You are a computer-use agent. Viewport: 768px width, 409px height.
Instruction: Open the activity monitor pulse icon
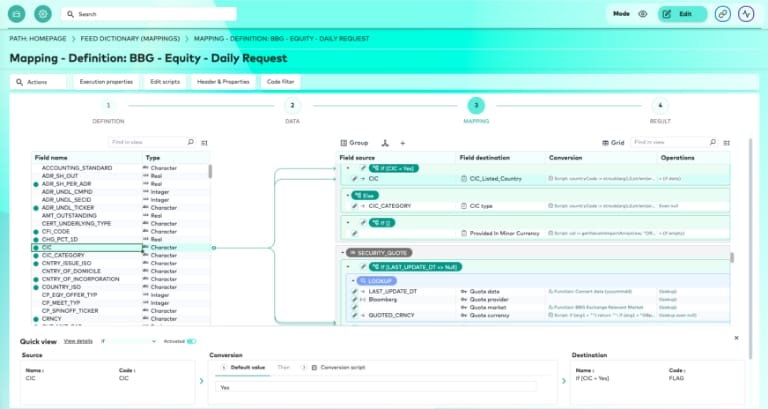tap(746, 14)
